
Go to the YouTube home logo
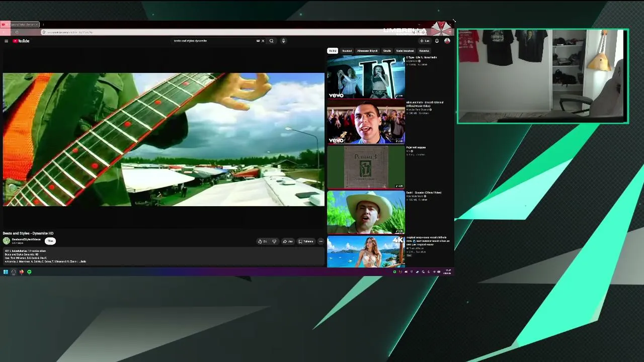(x=21, y=41)
